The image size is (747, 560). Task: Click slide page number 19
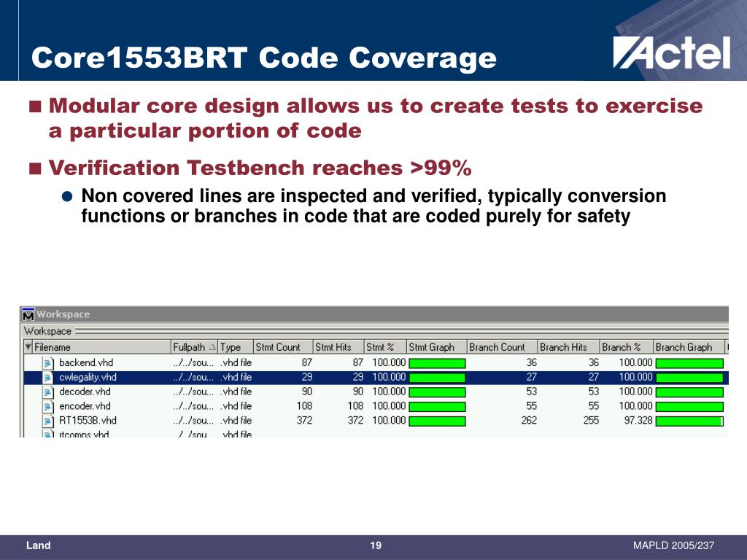(376, 545)
